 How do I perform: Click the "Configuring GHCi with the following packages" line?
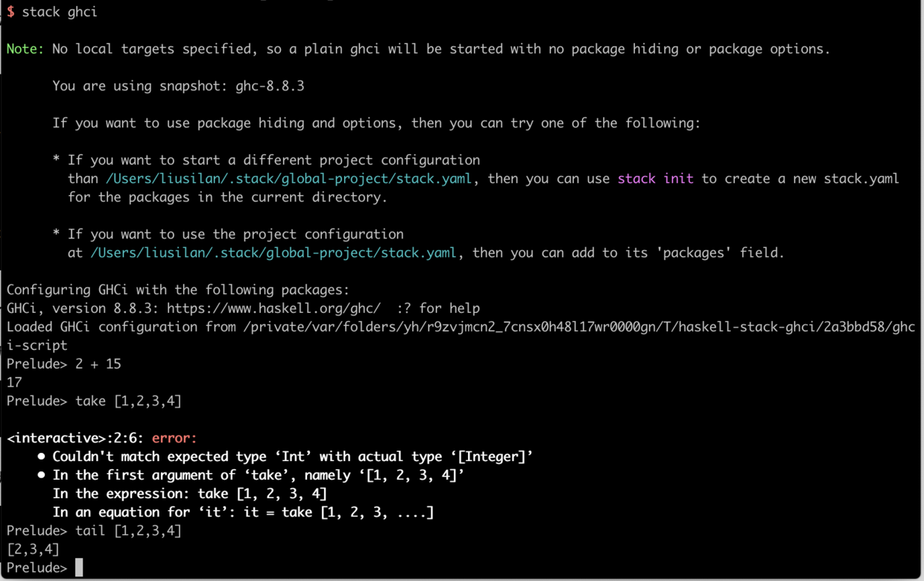point(178,290)
